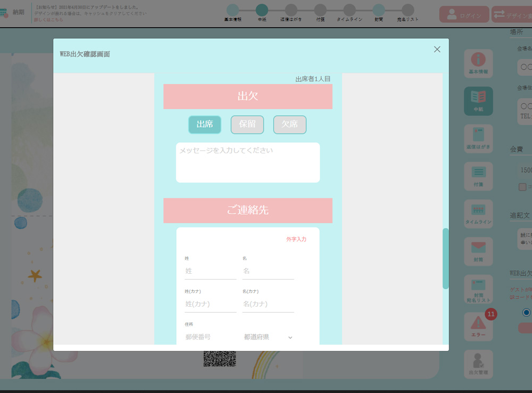Screen dimensions: 532x393
Task: Open the タイムライン sidebar icon
Action: coord(478,214)
